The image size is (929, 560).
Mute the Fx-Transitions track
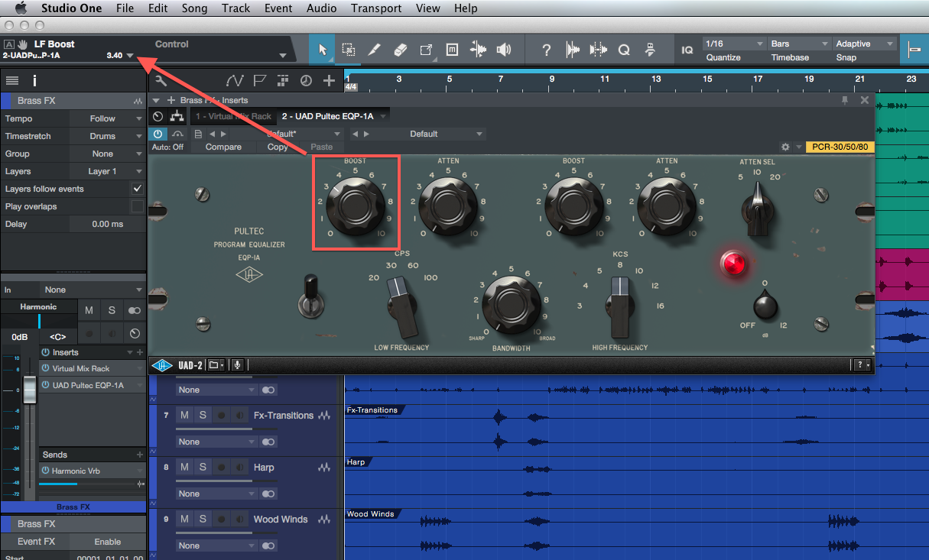click(x=184, y=416)
